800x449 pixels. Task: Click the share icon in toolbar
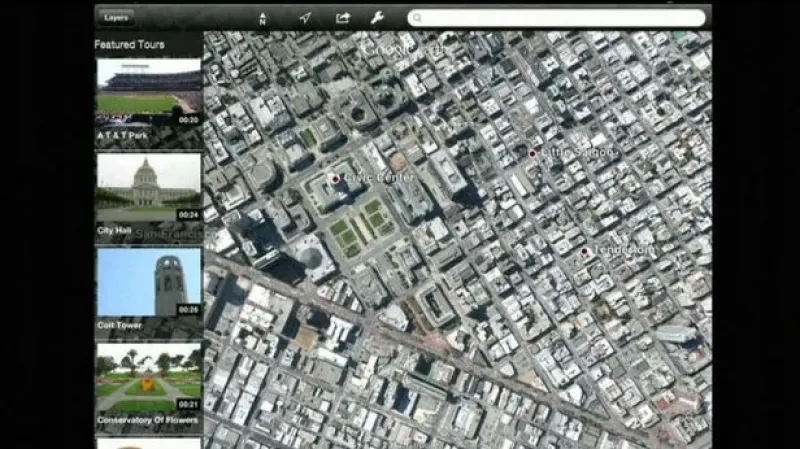342,17
